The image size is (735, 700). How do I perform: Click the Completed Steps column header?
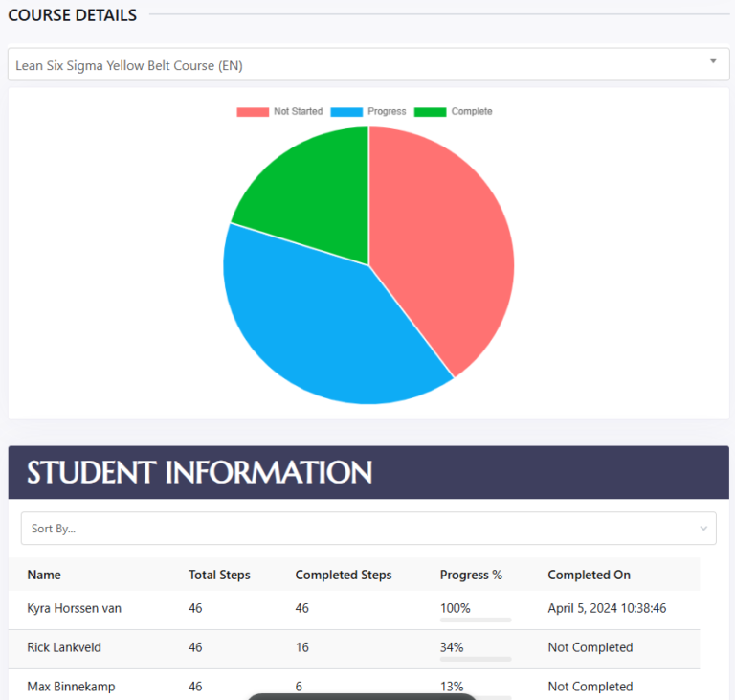(343, 576)
